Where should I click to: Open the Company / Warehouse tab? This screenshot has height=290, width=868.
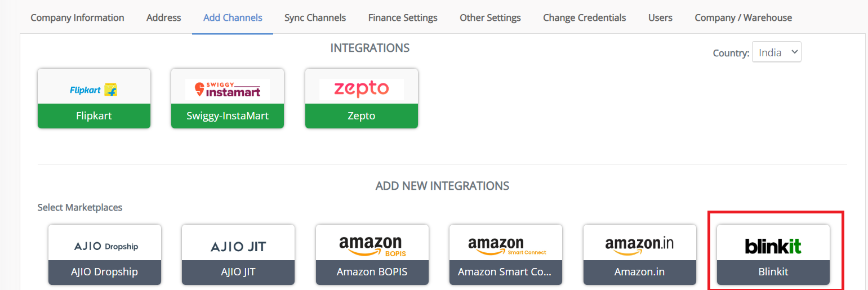744,17
